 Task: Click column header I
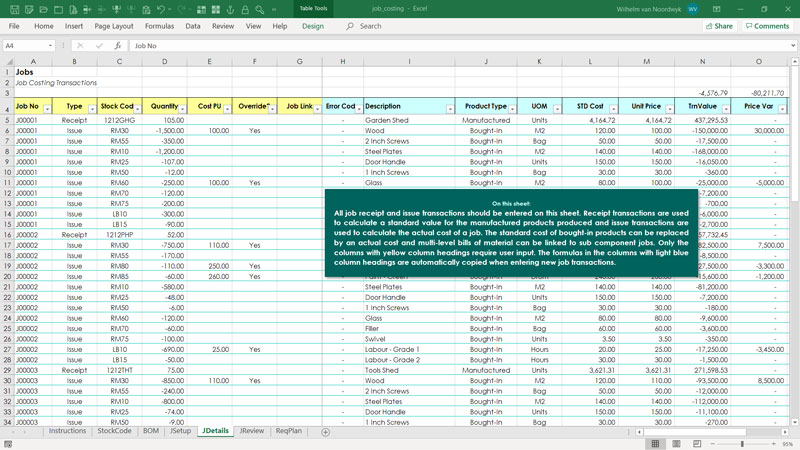pos(409,61)
